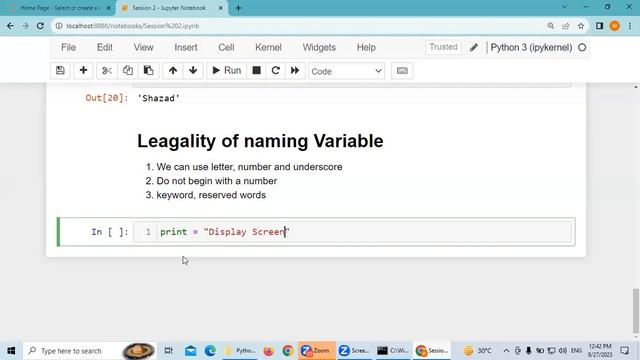This screenshot has height=360, width=640.
Task: Select the Session 2 Jupyter Notebook tab
Action: point(169,8)
